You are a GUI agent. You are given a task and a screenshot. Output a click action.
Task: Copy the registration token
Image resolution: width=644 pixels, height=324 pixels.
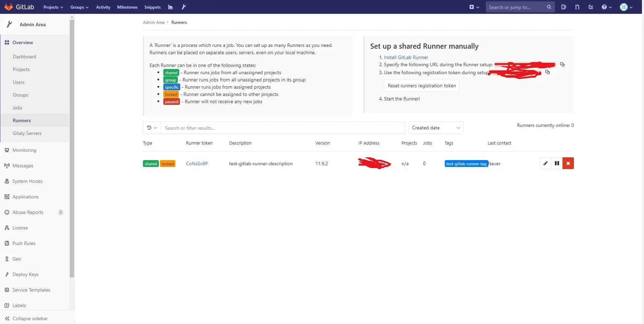pos(547,72)
